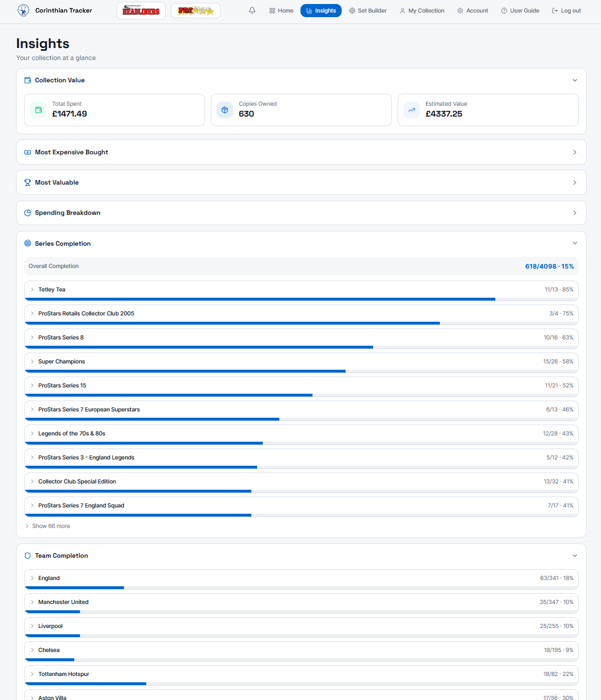The width and height of the screenshot is (601, 700).
Task: Click the Overall Completion label
Action: point(54,266)
